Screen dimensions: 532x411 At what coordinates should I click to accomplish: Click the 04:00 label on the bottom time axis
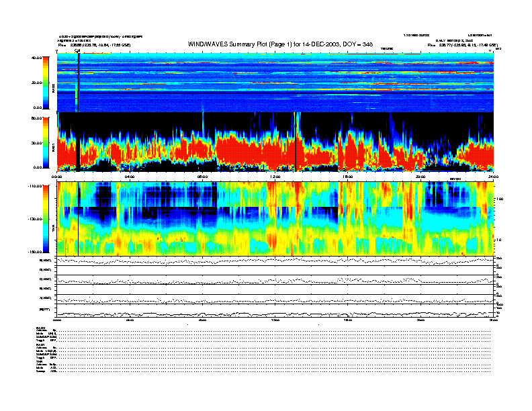pos(130,320)
